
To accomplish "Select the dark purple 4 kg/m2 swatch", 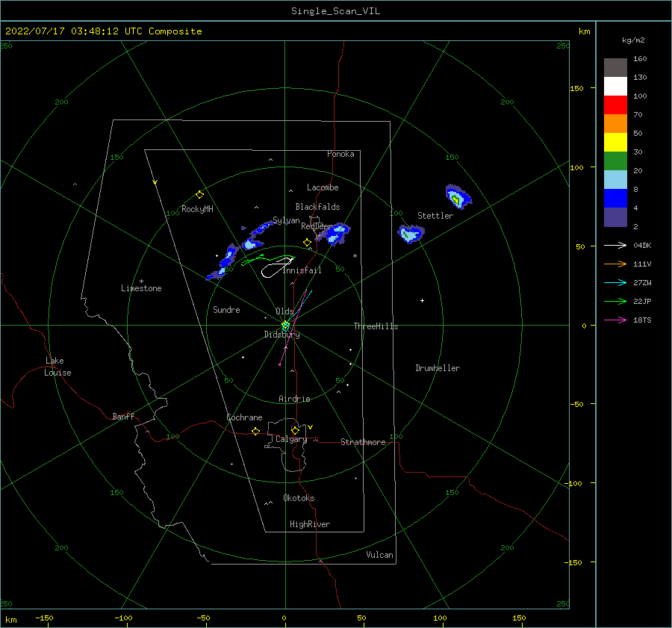I will (615, 217).
